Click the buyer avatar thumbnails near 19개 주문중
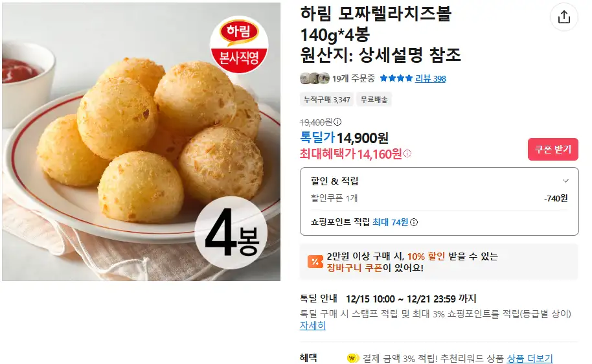 [x=315, y=78]
